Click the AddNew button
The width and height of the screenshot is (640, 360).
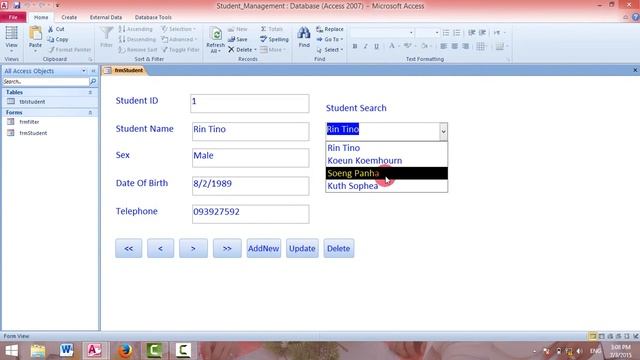pos(264,248)
